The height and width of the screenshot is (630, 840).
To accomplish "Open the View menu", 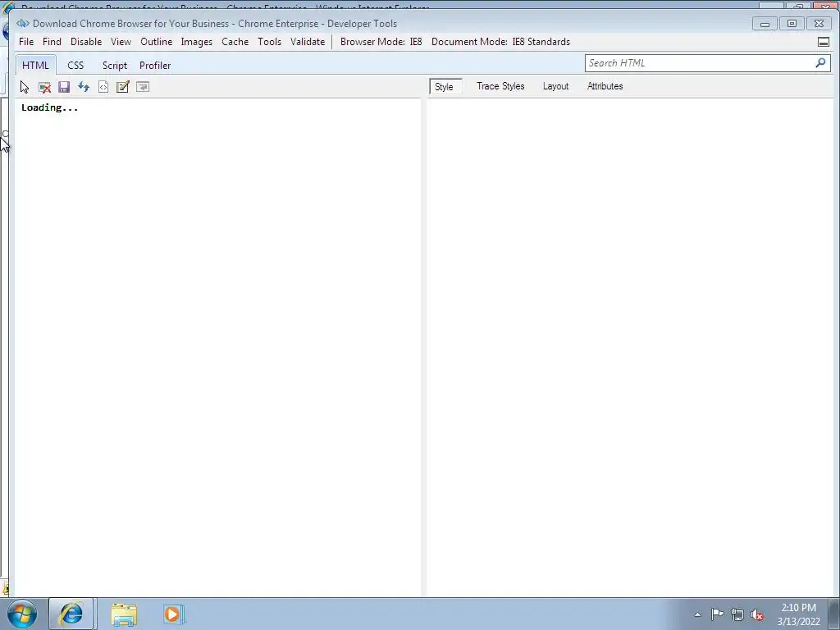I will (x=121, y=42).
